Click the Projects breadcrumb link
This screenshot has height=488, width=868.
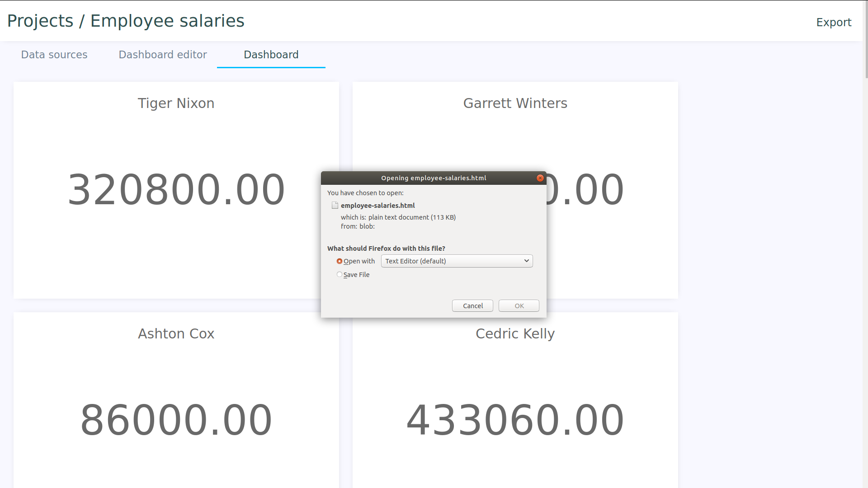(40, 21)
